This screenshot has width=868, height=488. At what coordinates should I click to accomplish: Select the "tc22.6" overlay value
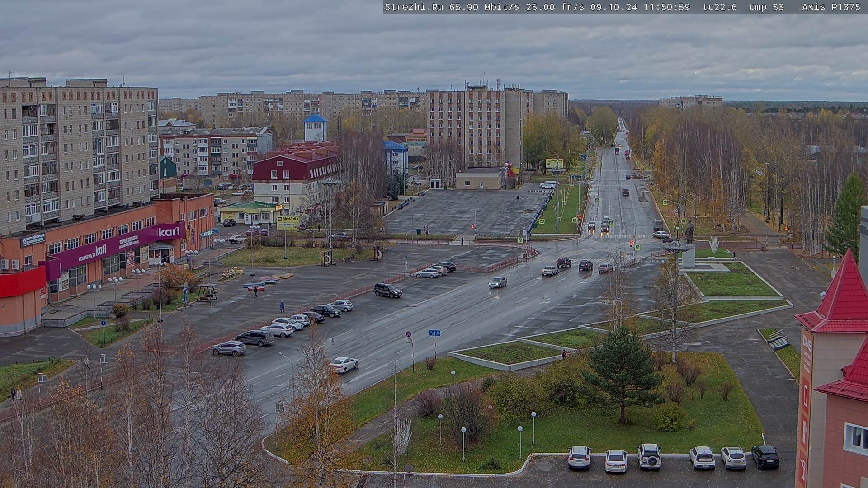coord(720,7)
